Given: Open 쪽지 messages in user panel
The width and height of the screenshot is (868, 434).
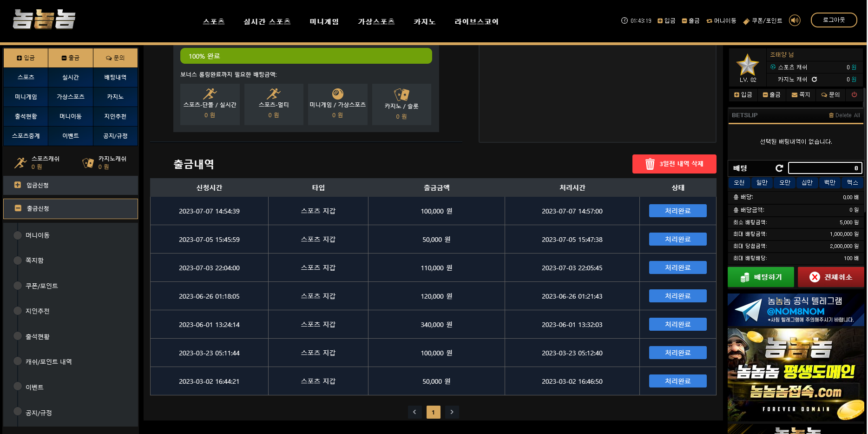Looking at the screenshot, I should [x=801, y=94].
